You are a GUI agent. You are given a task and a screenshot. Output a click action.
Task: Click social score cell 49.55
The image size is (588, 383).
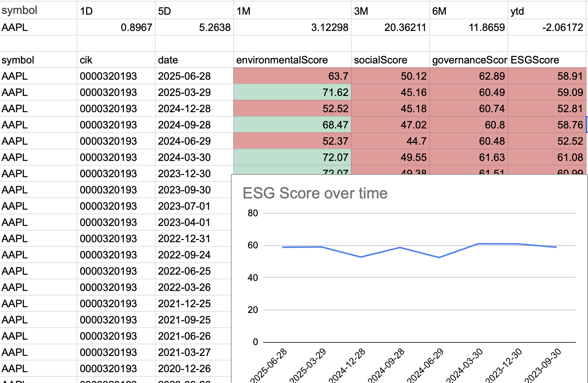(x=390, y=157)
